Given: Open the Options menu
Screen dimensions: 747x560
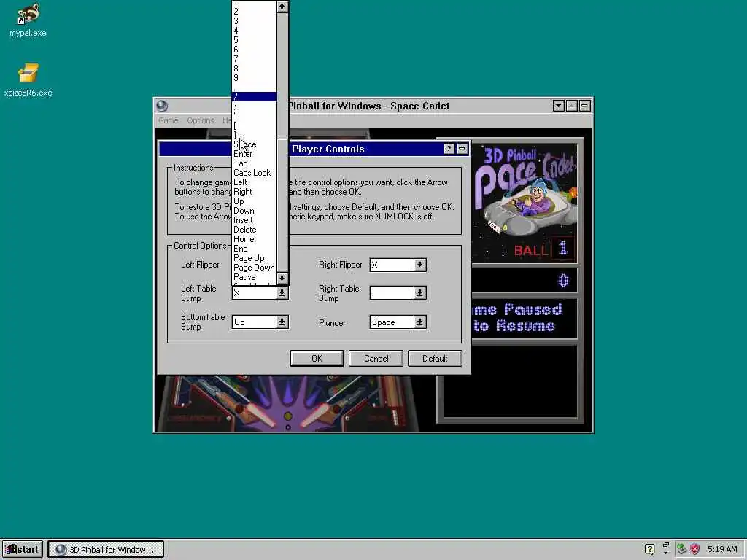Looking at the screenshot, I should (x=200, y=120).
